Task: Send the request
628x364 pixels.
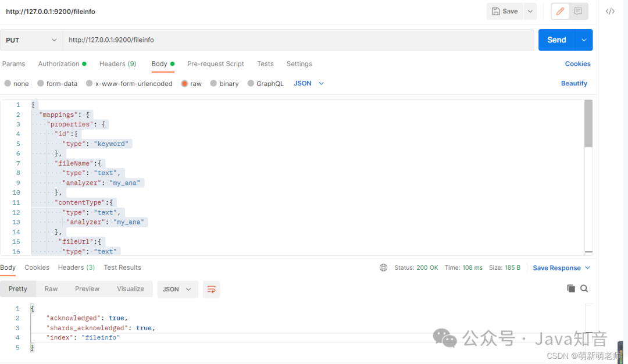Action: coord(556,40)
